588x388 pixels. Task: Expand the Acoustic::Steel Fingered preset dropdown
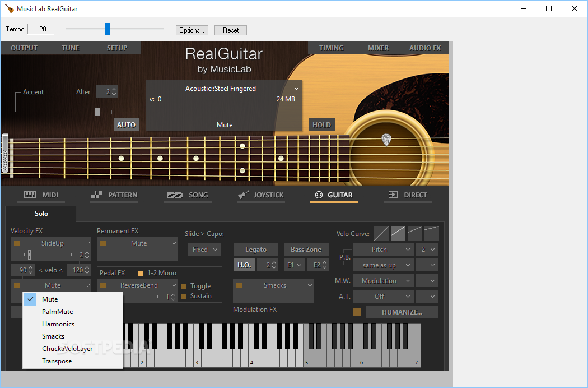coord(297,89)
